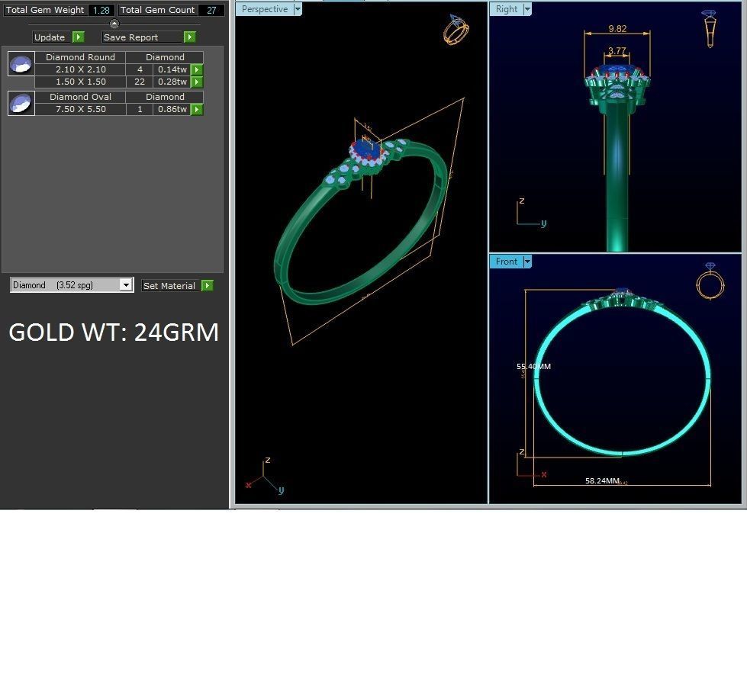The width and height of the screenshot is (747, 700).
Task: Click the XYZ axis gizmo in Perspective view
Action: point(265,476)
